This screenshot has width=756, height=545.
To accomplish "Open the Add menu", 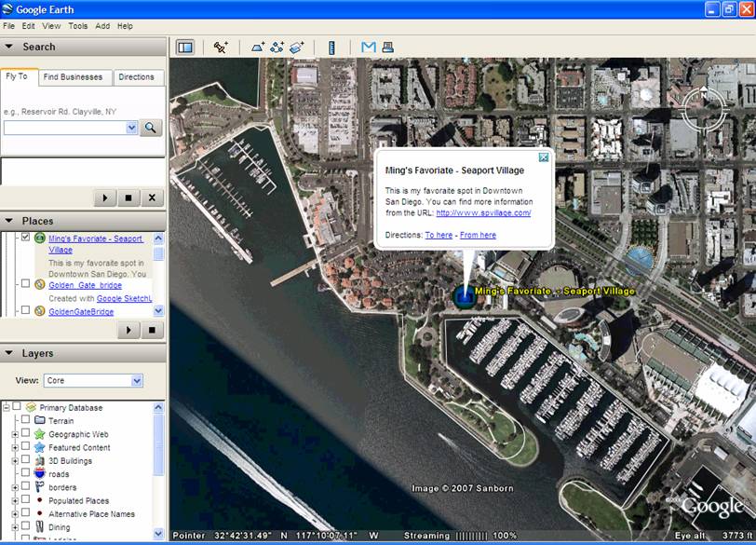I will click(102, 26).
